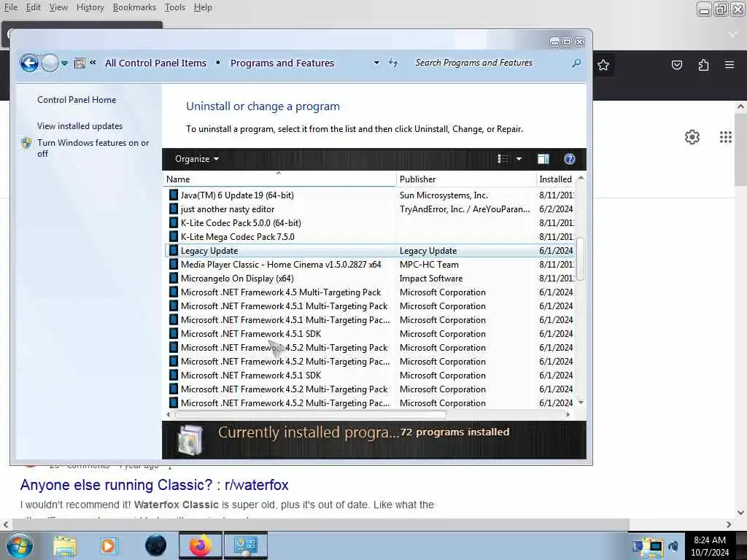Sort programs by Name column
This screenshot has height=560, width=747.
(x=279, y=179)
